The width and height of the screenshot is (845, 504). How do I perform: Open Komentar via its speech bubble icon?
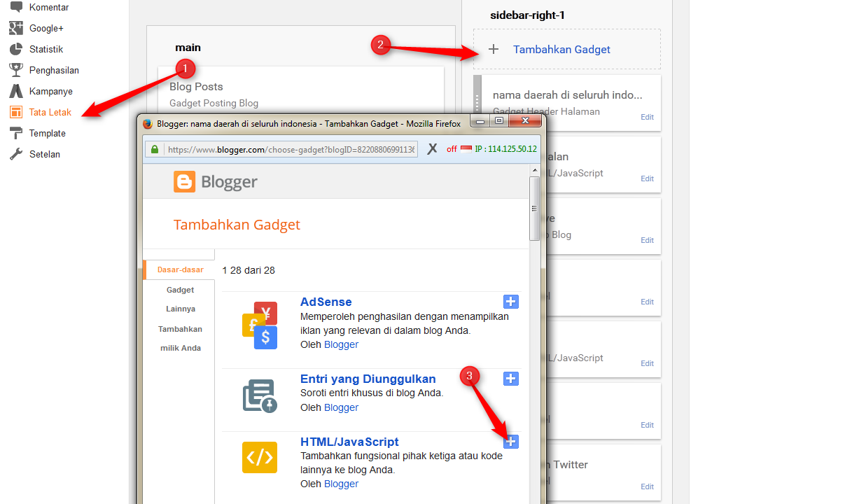16,8
